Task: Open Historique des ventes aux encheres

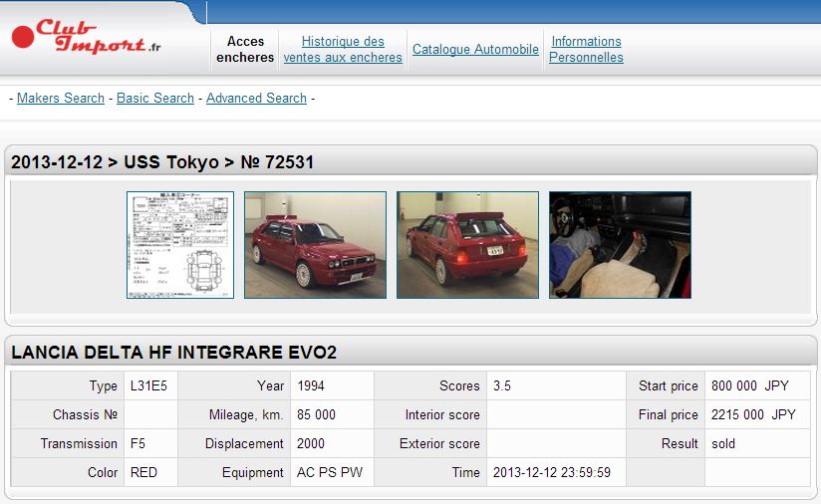Action: [343, 49]
